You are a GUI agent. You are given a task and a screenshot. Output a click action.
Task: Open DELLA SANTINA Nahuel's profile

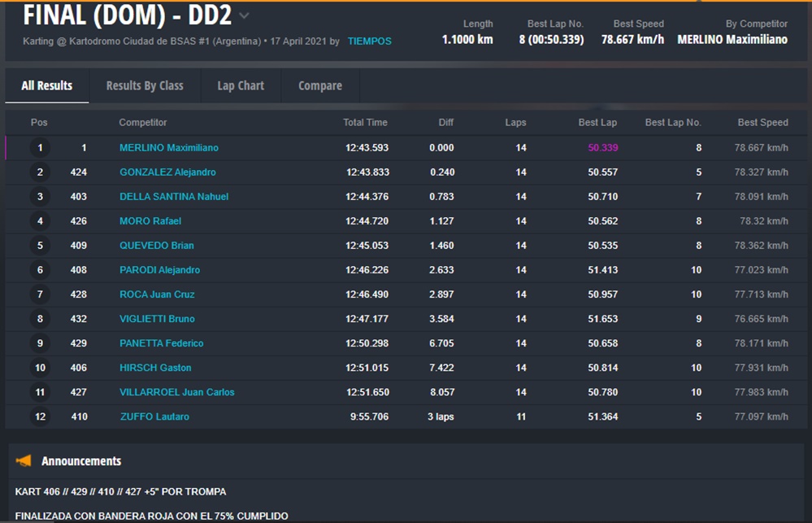[x=174, y=197]
